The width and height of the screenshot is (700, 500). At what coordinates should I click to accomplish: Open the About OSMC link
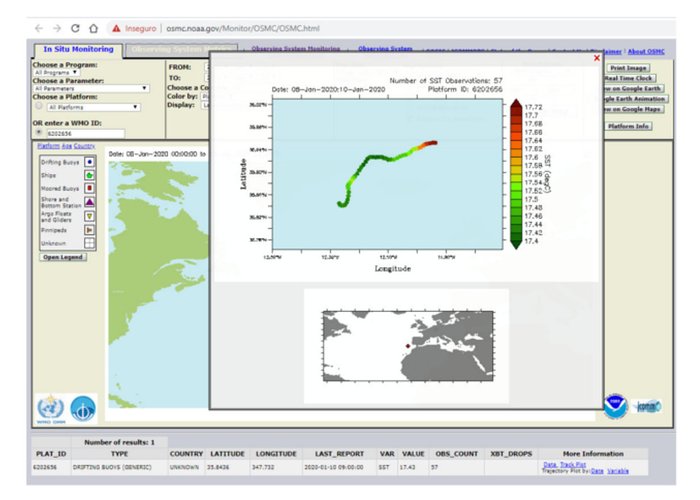pos(647,51)
